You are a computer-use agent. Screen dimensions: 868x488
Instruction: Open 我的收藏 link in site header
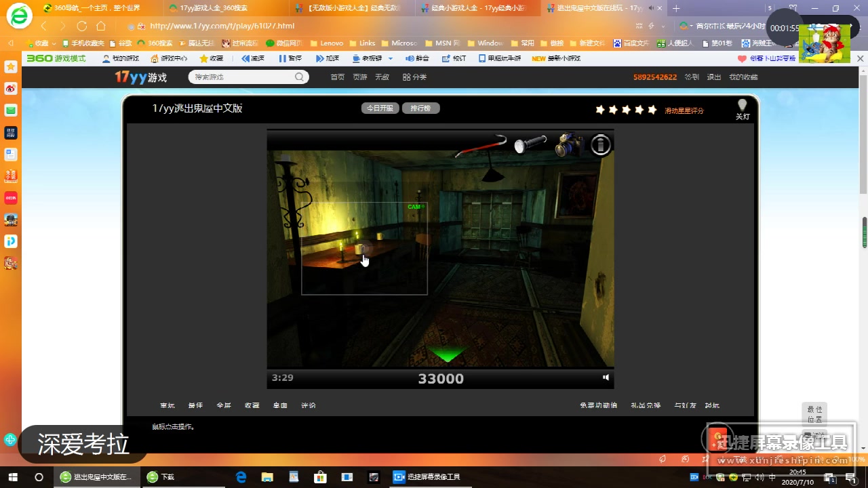(x=743, y=77)
